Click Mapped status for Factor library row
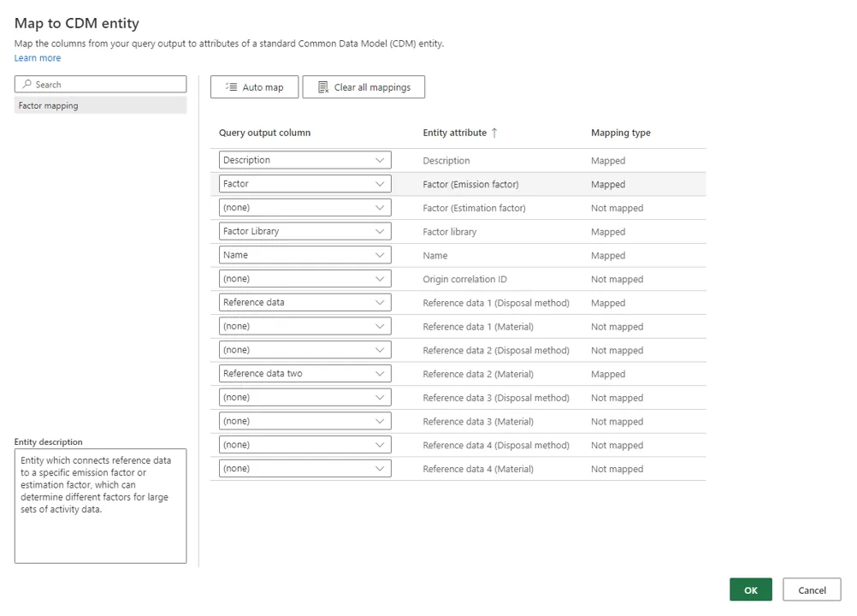 [x=608, y=232]
